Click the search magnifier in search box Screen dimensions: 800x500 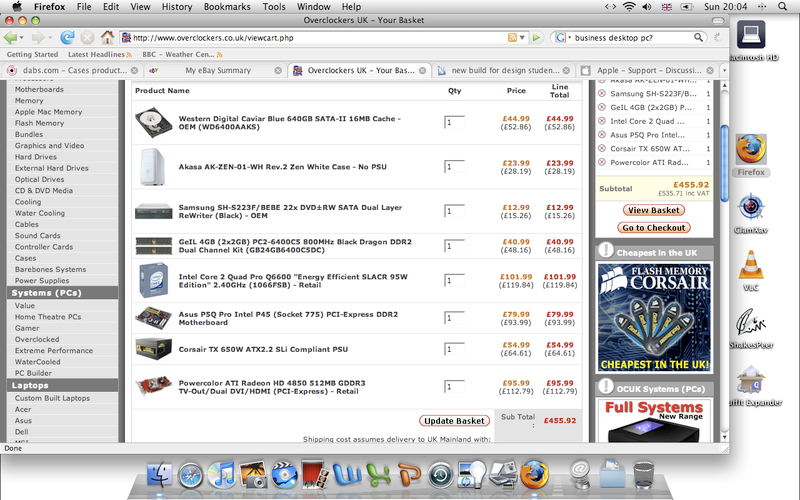click(x=698, y=37)
